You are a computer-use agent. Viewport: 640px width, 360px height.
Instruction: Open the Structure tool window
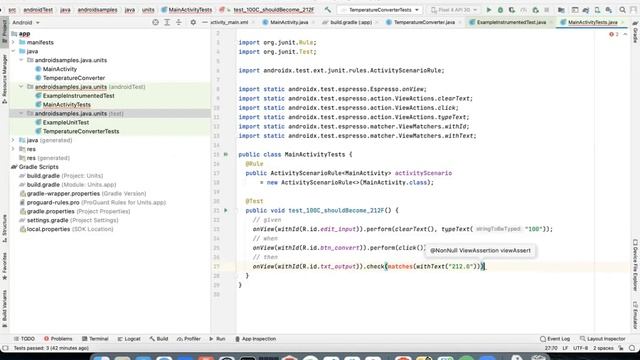[x=4, y=228]
